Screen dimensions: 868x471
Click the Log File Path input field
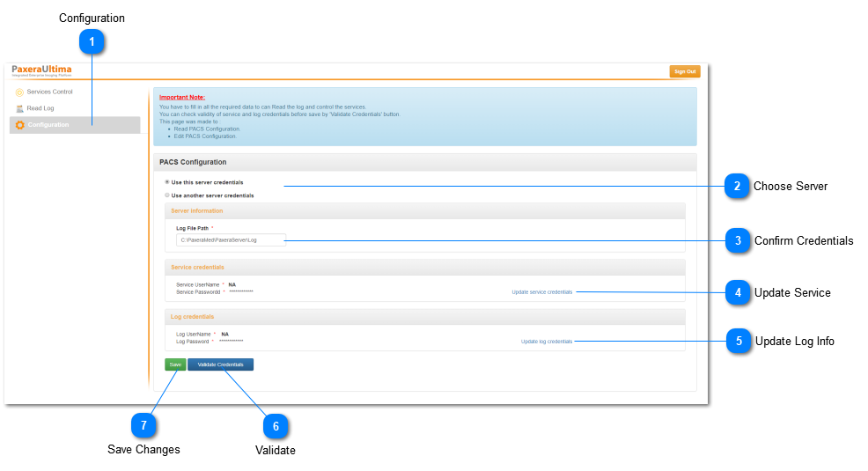pyautogui.click(x=231, y=239)
